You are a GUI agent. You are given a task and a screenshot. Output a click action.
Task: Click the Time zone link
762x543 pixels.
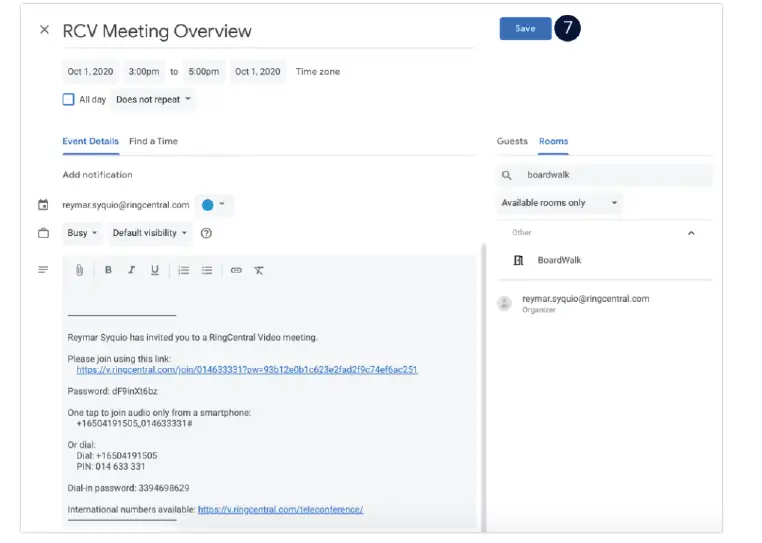coord(318,72)
